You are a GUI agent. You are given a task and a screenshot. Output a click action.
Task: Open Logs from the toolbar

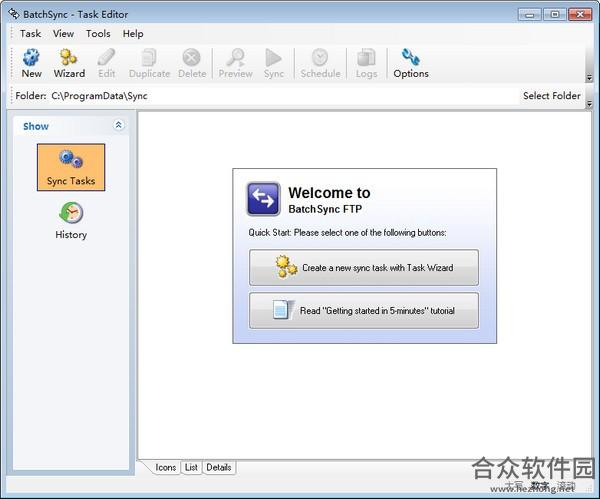tap(366, 63)
